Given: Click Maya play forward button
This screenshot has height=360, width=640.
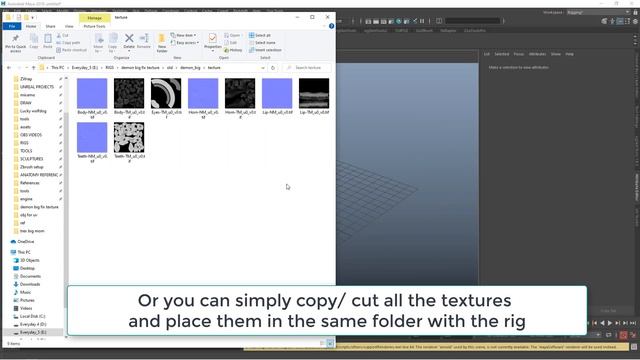Looking at the screenshot, I should tap(610, 323).
